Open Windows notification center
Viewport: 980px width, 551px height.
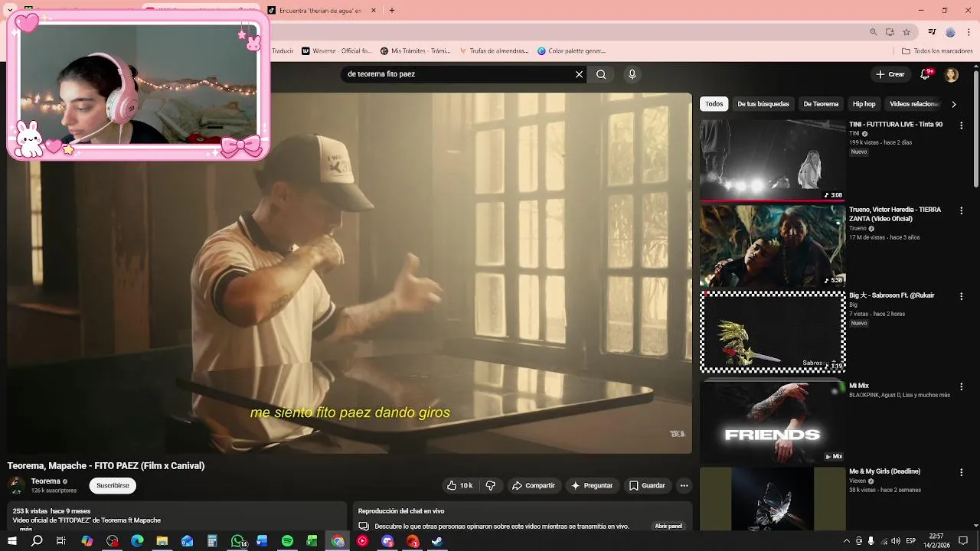point(963,541)
